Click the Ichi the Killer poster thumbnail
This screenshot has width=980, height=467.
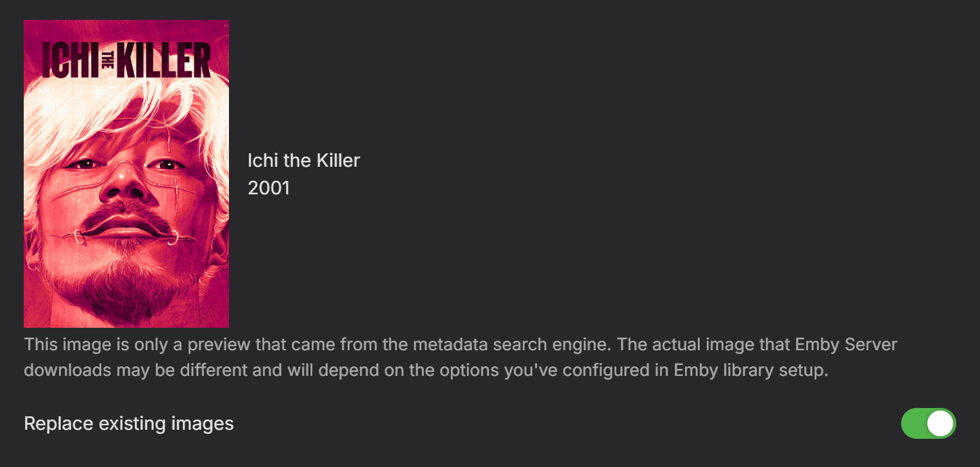coord(126,173)
